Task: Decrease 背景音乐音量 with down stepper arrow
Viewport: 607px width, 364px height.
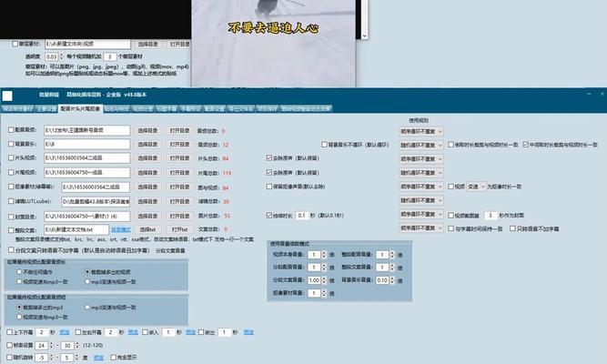Action: point(393,282)
